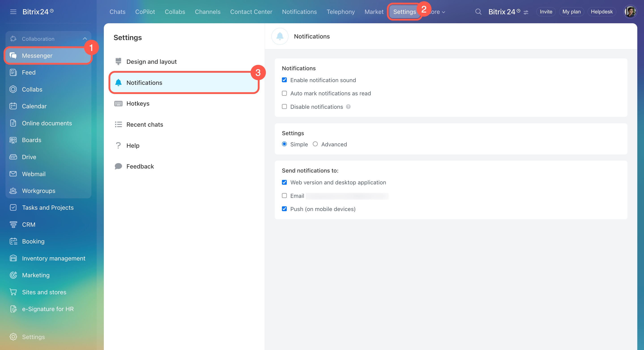Click the Drive icon in sidebar
Viewport: 644px width, 350px height.
(x=13, y=157)
